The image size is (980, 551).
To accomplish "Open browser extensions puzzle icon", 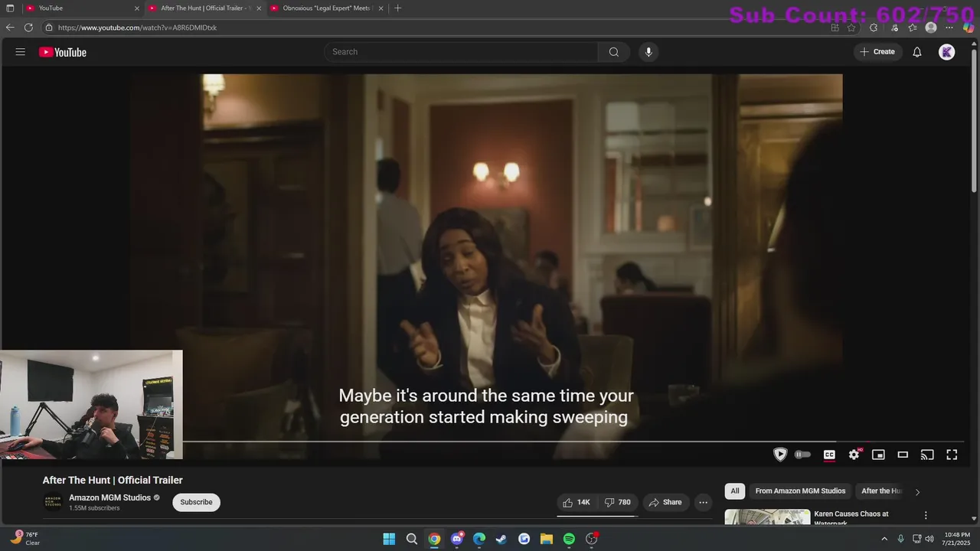I will 874,28.
